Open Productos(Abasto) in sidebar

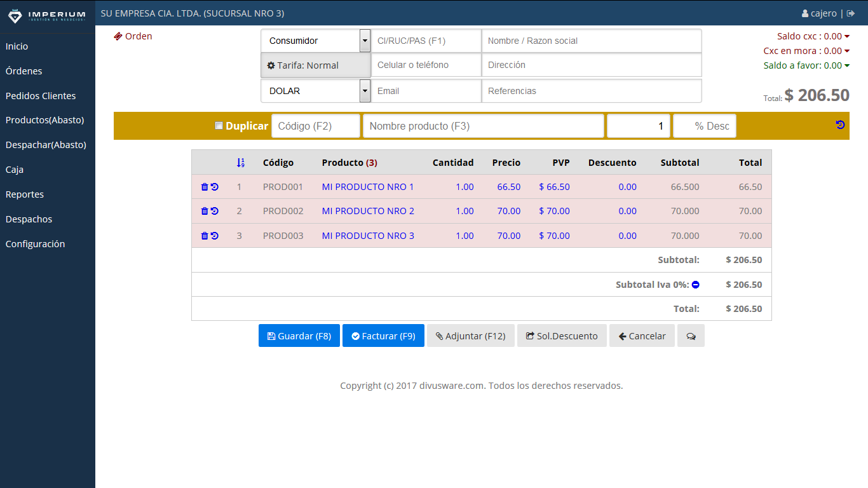coord(44,120)
